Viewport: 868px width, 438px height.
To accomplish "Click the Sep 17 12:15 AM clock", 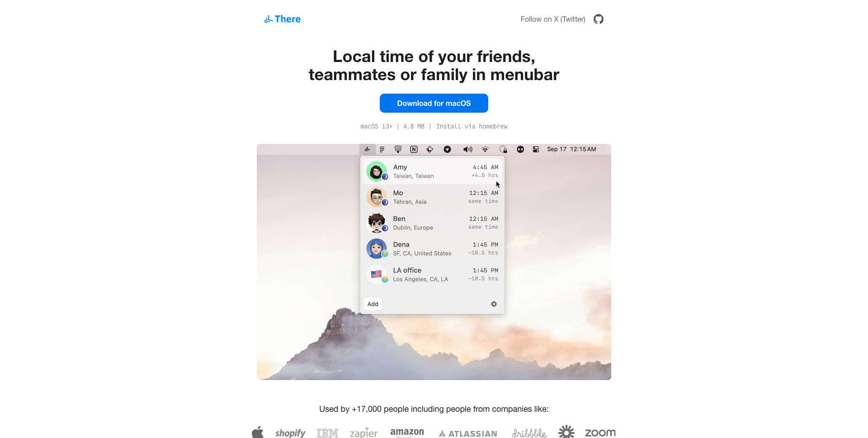I will [x=571, y=149].
